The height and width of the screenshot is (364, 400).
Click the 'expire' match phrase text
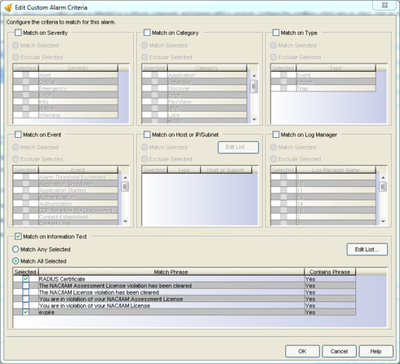[47, 312]
